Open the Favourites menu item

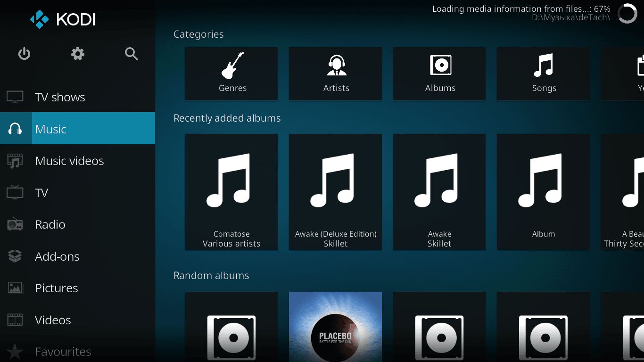point(77,352)
